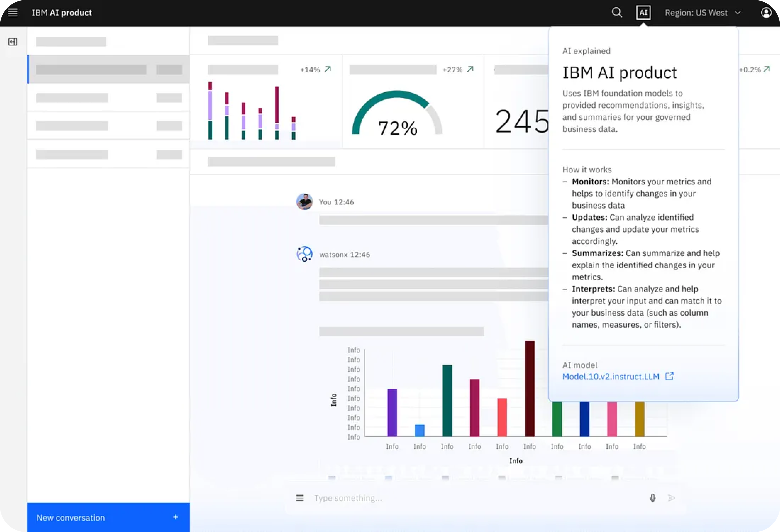Toggle the AI label explainability icon

click(643, 13)
